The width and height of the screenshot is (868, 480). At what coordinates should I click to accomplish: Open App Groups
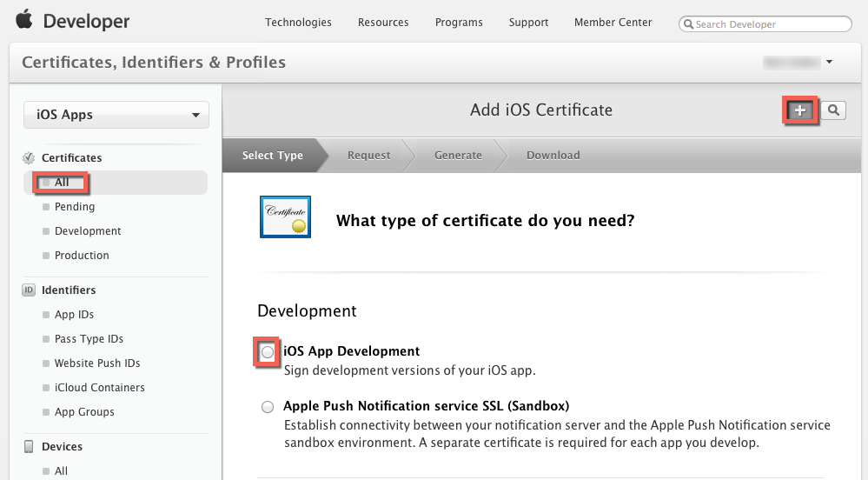tap(84, 412)
